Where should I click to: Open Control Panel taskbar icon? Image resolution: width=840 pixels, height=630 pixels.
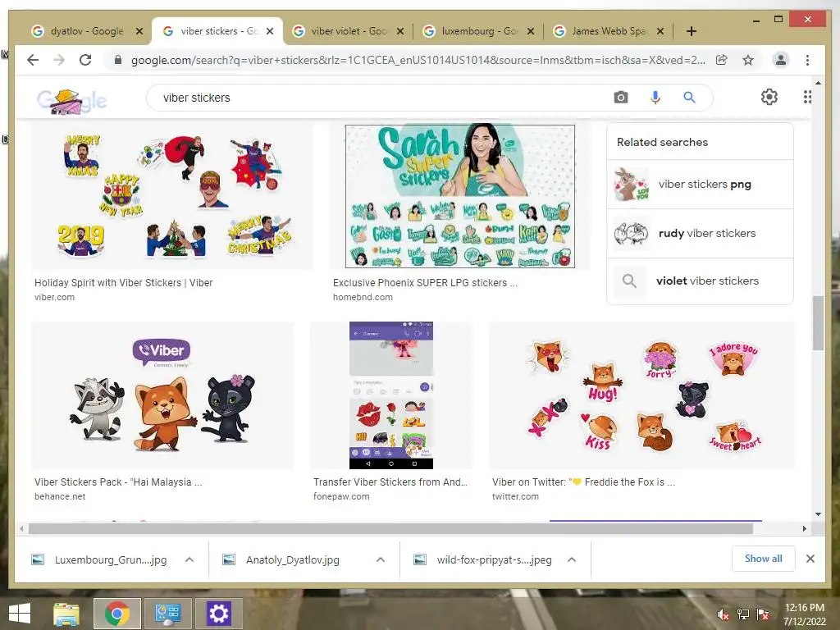point(167,614)
